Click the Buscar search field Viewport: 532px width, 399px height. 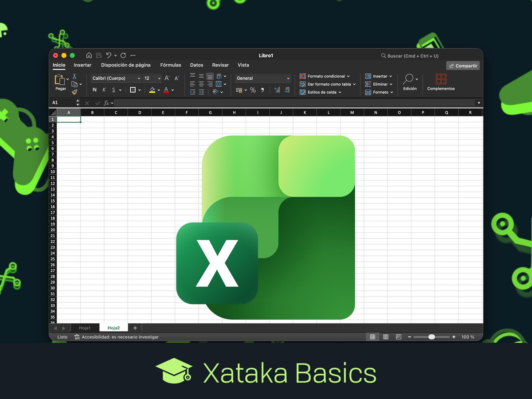(x=410, y=56)
